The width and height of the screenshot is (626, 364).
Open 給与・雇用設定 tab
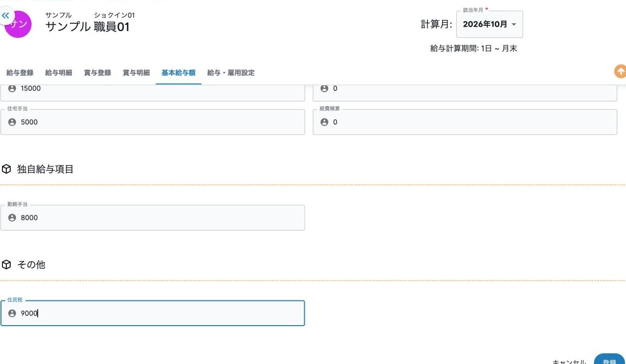click(x=231, y=73)
